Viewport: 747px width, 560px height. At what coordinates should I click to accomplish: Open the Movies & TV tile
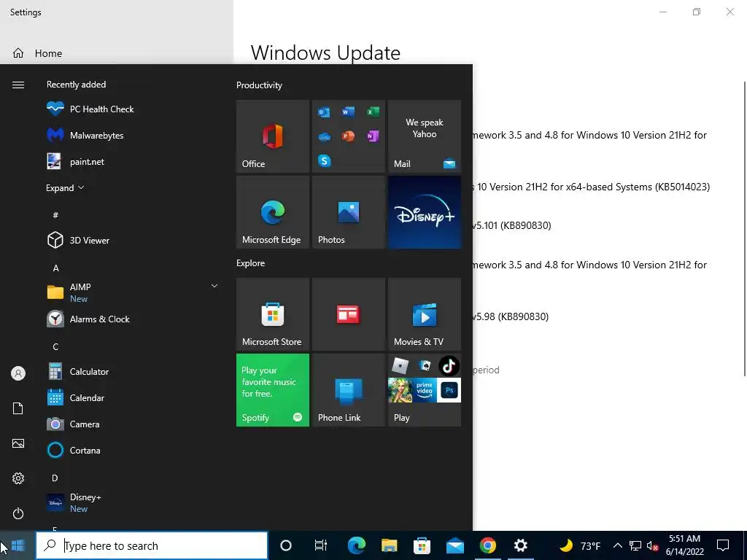pos(425,314)
